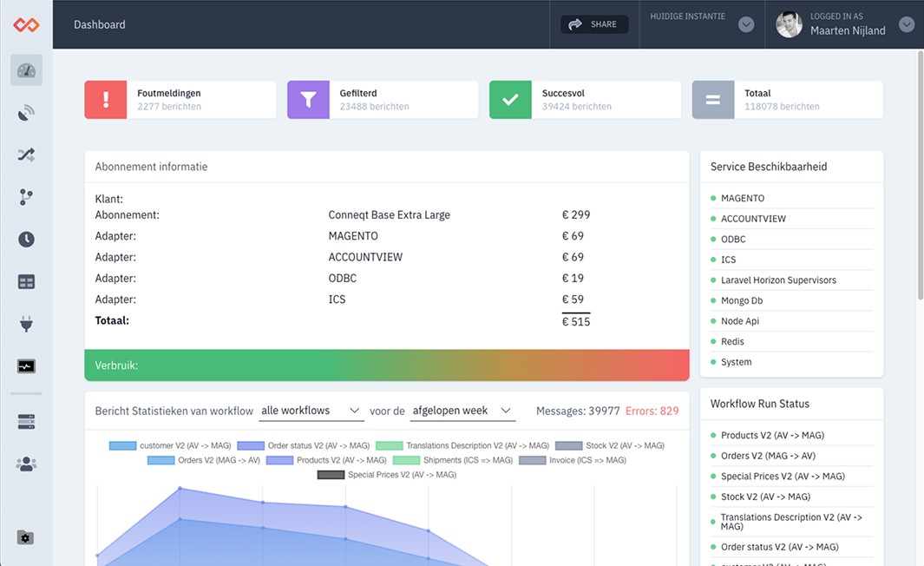Open the Foutmeldingen 2277 berichten card
Image resolution: width=924 pixels, height=566 pixels.
click(x=180, y=100)
